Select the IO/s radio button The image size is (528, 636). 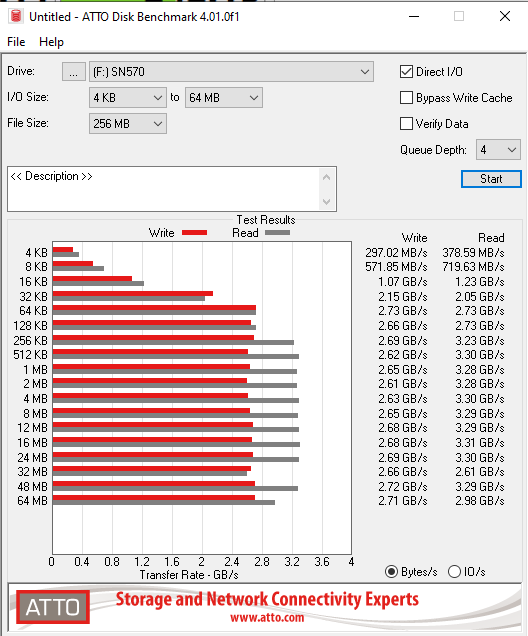click(455, 572)
